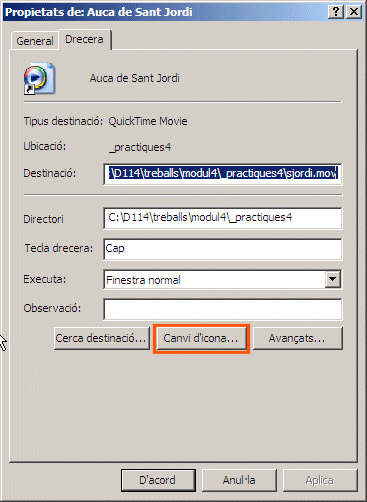The image size is (367, 502).
Task: Click the Auca de Sant Jordi shortcut icon
Action: 39,78
